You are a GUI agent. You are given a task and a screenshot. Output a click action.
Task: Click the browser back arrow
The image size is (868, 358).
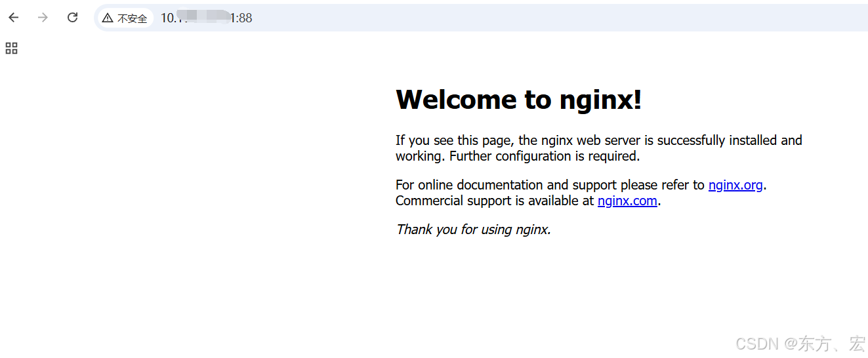click(14, 18)
